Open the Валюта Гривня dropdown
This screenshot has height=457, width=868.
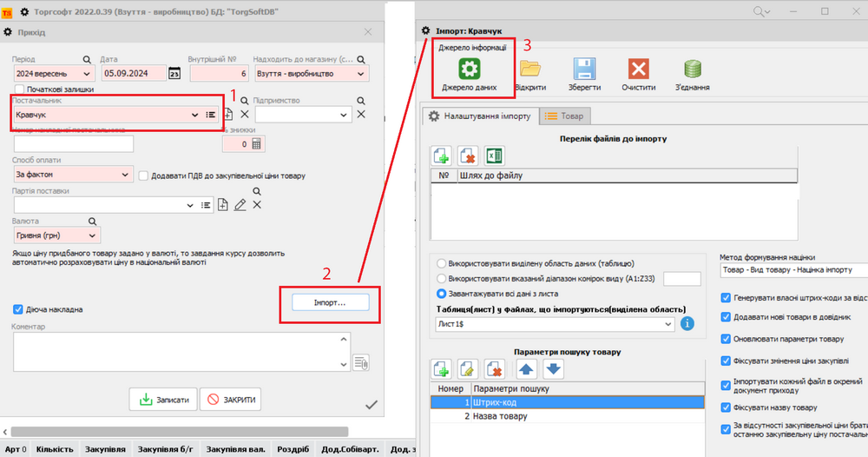tap(92, 235)
